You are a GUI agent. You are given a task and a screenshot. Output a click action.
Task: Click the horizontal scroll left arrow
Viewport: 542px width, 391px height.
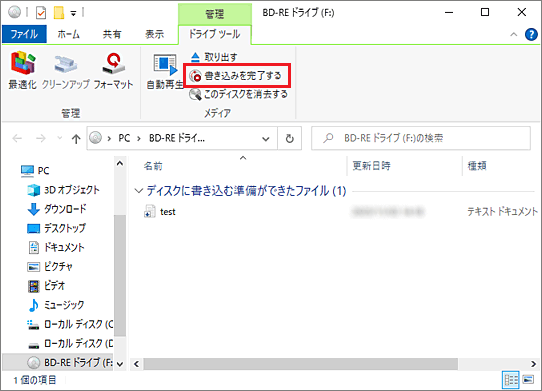(136, 364)
